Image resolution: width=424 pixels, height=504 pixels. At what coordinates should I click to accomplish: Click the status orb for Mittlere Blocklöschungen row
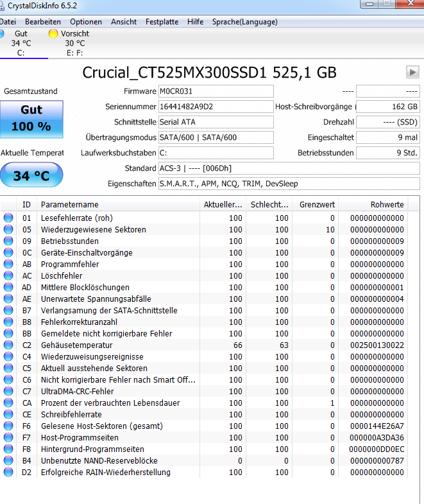click(x=8, y=287)
